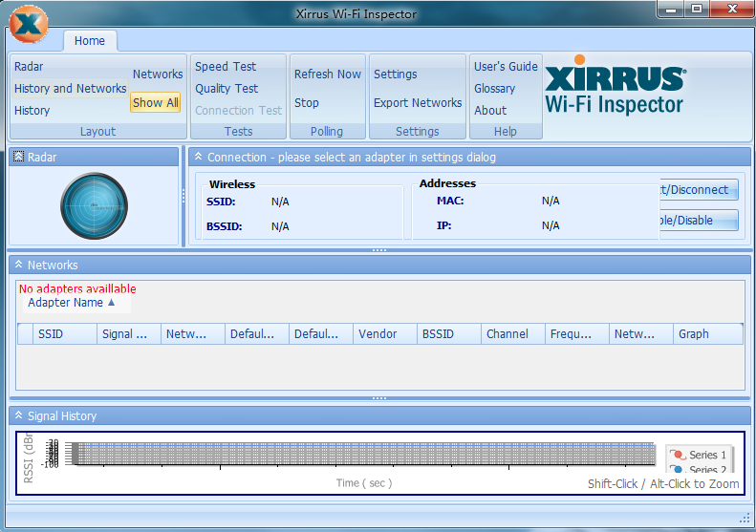Collapse the Networks panel
The height and width of the screenshot is (532, 756).
(x=18, y=265)
